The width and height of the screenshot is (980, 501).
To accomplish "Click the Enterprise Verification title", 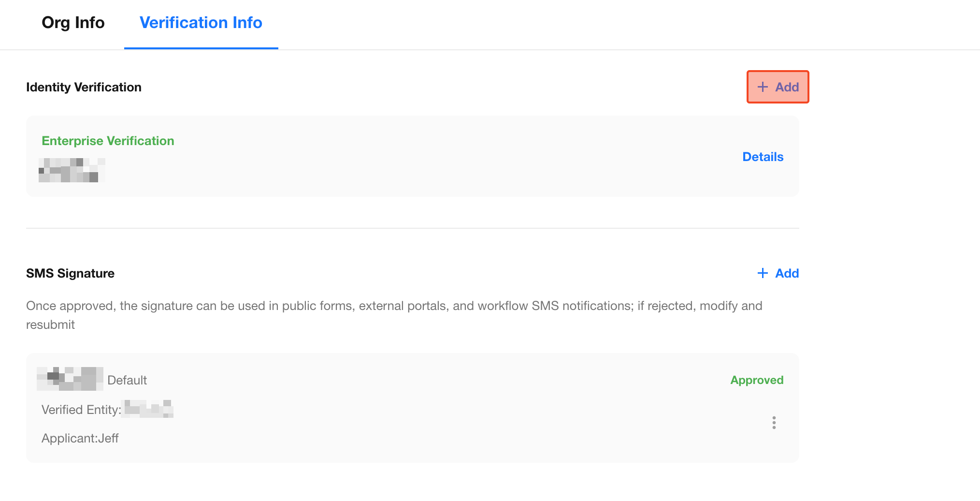I will pyautogui.click(x=108, y=141).
